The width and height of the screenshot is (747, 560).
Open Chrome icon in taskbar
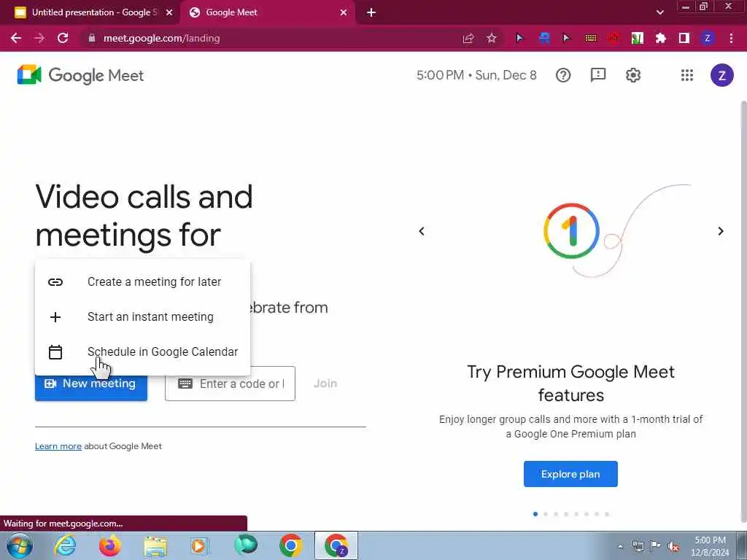[x=291, y=545]
